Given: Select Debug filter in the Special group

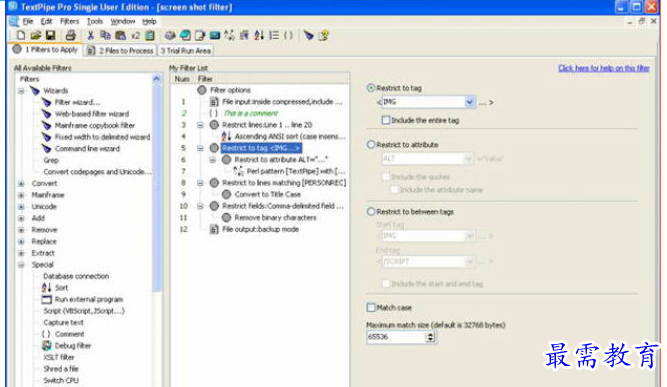Looking at the screenshot, I should pos(73,346).
